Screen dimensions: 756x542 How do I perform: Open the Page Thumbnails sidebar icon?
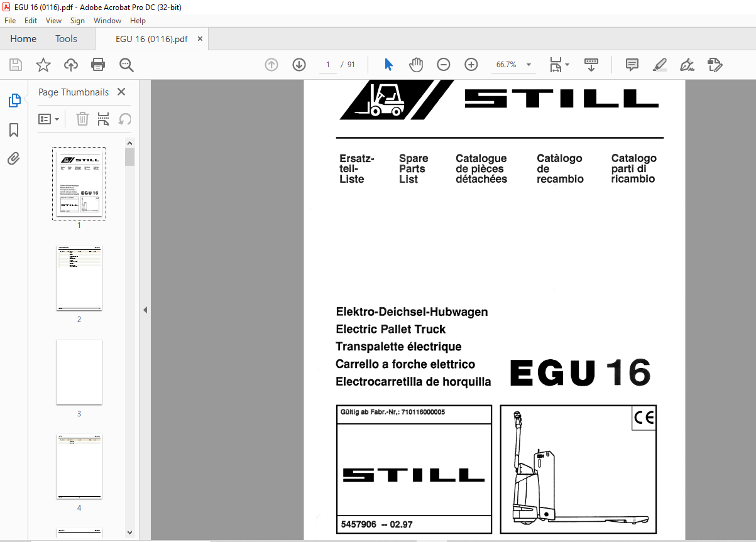pyautogui.click(x=14, y=100)
